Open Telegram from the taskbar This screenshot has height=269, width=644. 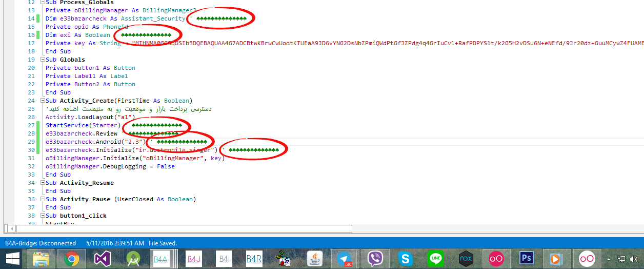point(345,258)
